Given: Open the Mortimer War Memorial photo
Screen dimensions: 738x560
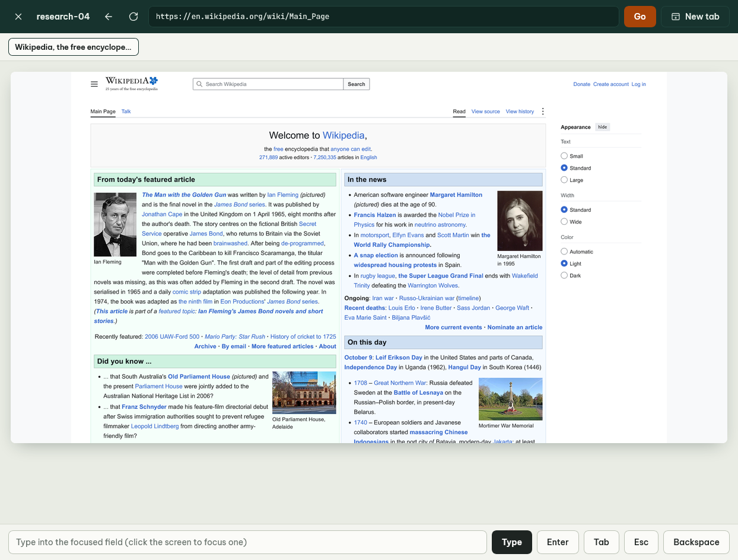Looking at the screenshot, I should pos(510,399).
